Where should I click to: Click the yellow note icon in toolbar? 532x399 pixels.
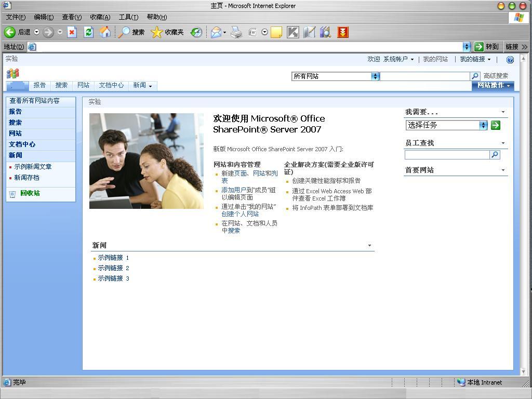(x=276, y=32)
